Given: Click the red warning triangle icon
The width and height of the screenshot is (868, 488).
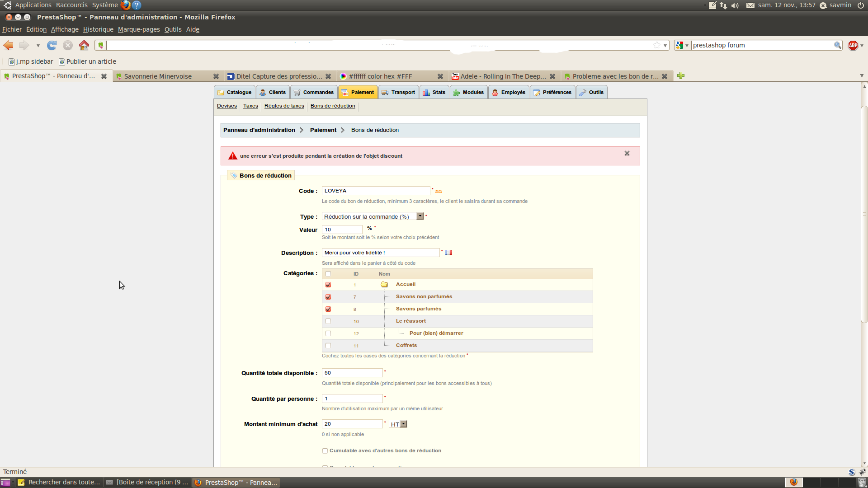Looking at the screenshot, I should 233,156.
